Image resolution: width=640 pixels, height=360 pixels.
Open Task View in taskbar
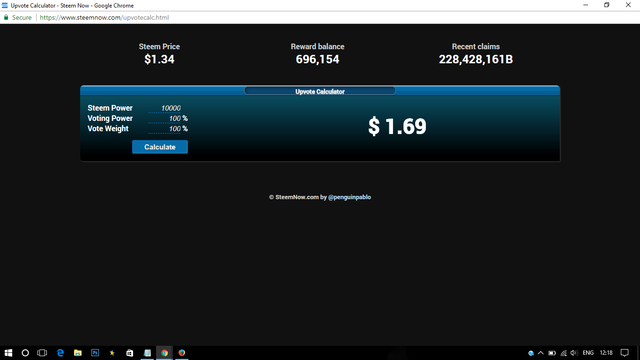tap(42, 353)
